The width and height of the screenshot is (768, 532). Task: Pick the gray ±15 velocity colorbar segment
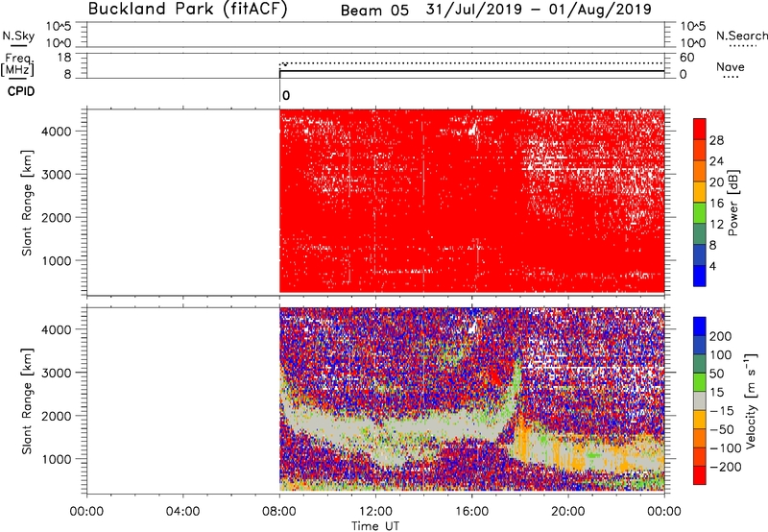[700, 400]
